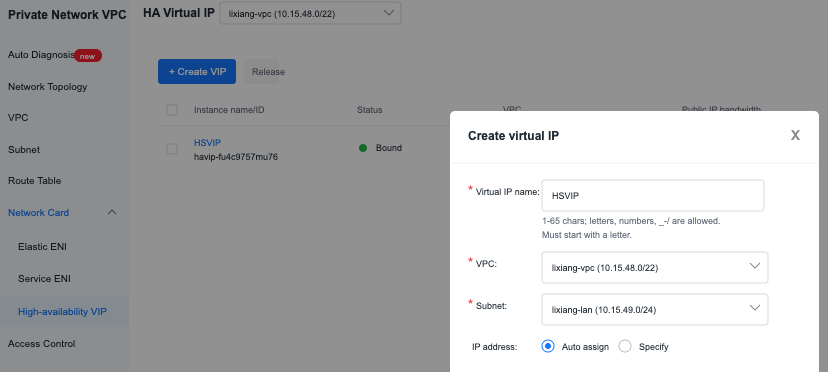The image size is (828, 372).
Task: Click the Create virtual IP heading
Action: 514,136
